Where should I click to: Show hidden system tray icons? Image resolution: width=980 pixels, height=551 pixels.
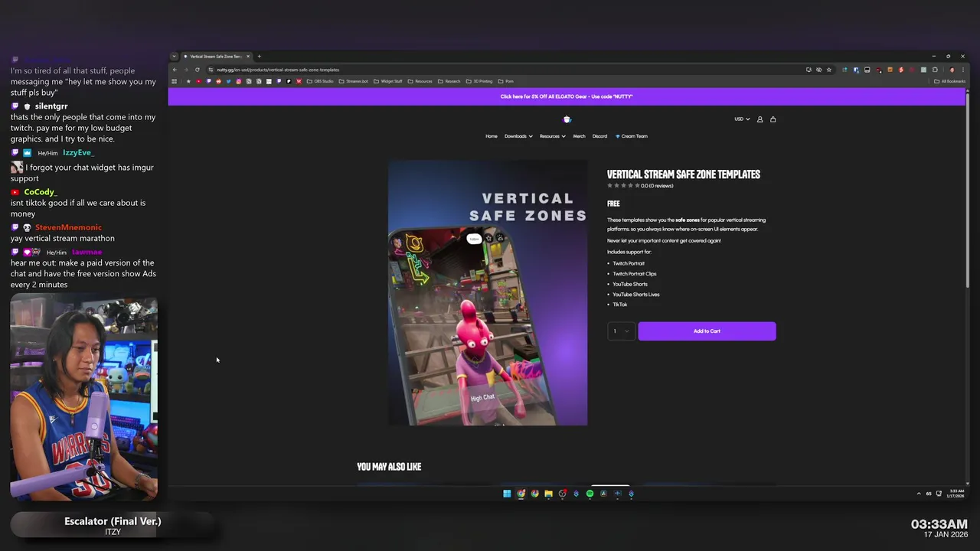[x=919, y=494]
